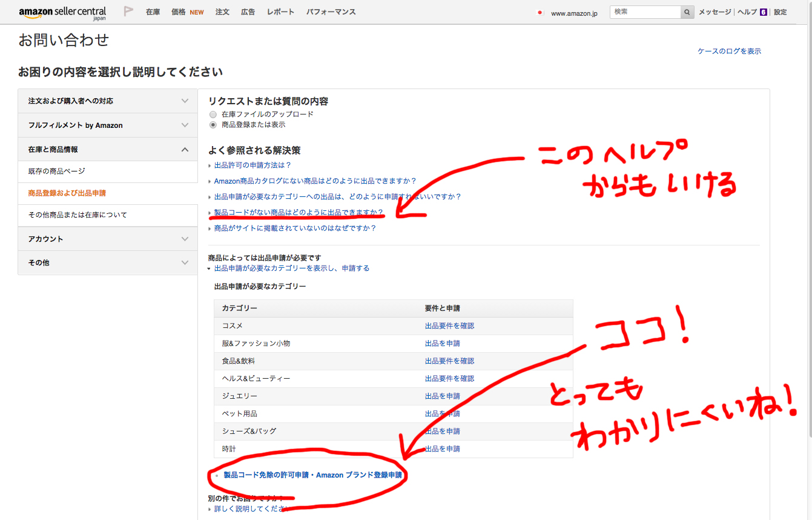
Task: Click 出品要件を確認 for 食品&飲料
Action: [x=449, y=361]
